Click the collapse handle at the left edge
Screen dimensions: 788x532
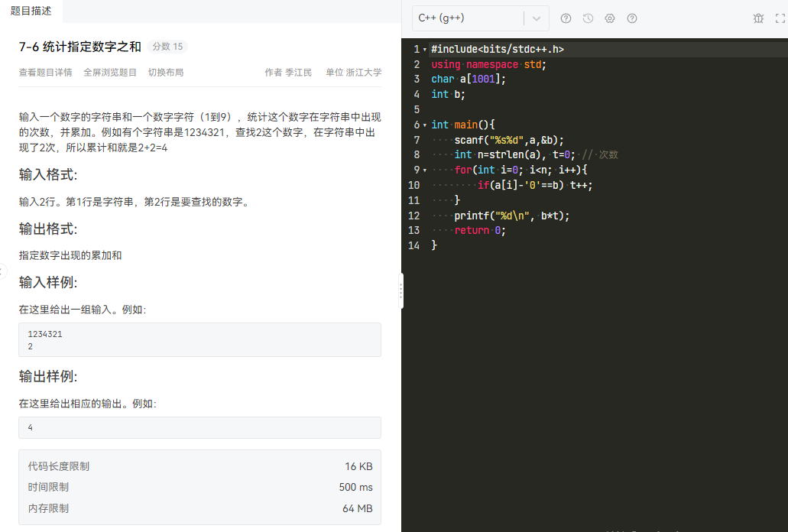click(x=2, y=272)
